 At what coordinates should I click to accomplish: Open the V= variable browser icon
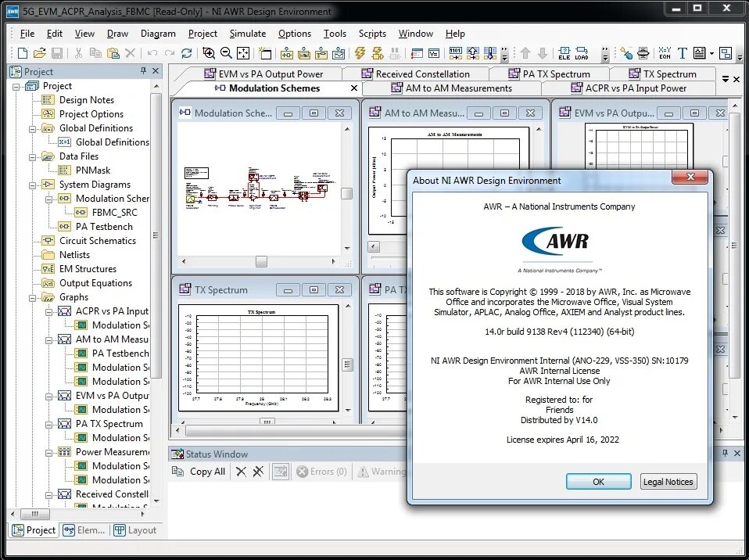pos(434,53)
